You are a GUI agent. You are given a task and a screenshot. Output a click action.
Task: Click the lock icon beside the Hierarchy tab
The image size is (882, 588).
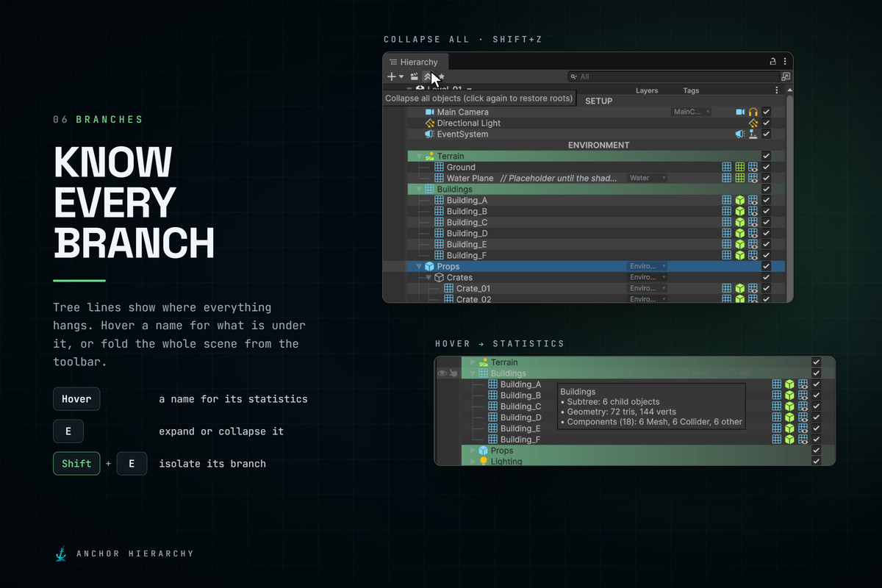772,62
